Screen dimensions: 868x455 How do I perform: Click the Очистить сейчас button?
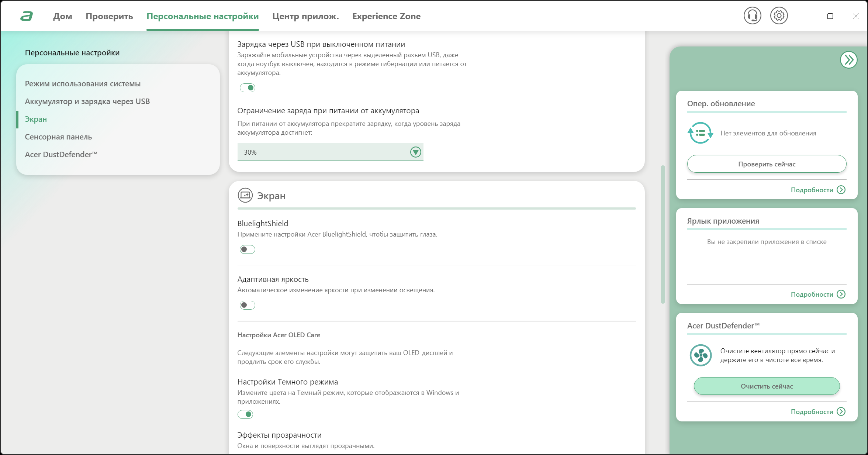point(767,386)
